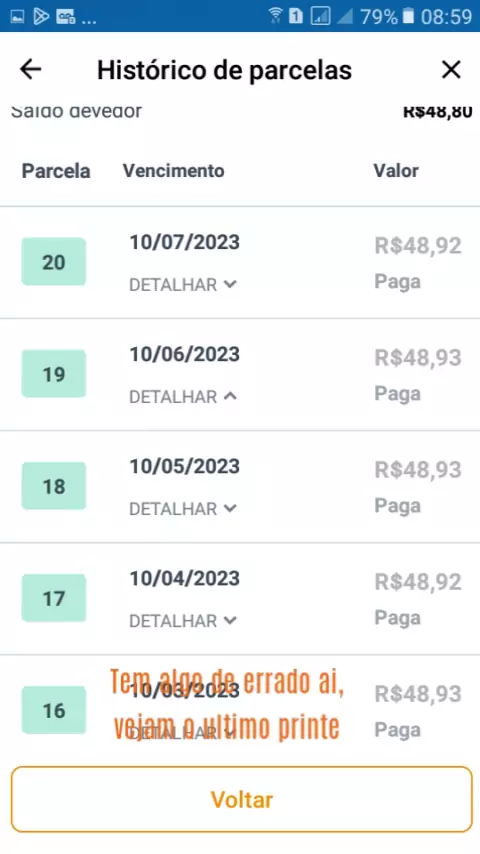Select installment number 17 badge
This screenshot has height=854, width=480.
pyautogui.click(x=54, y=598)
